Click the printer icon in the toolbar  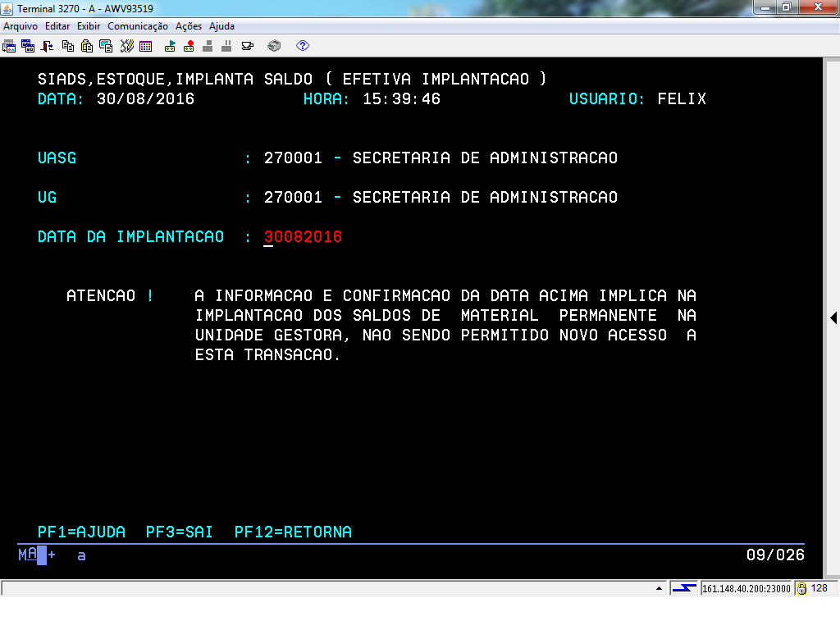(274, 46)
